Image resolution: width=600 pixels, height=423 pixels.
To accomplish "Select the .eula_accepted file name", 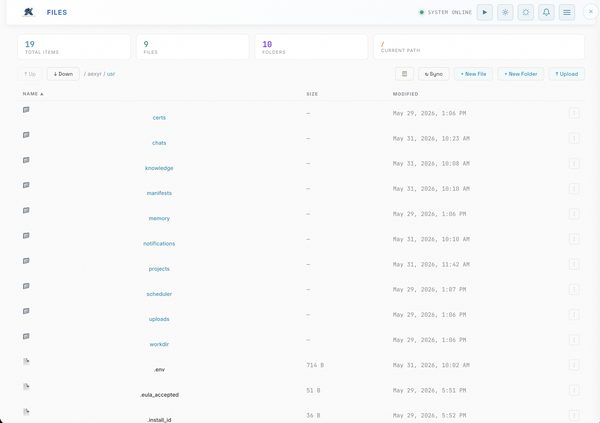I will pyautogui.click(x=159, y=395).
